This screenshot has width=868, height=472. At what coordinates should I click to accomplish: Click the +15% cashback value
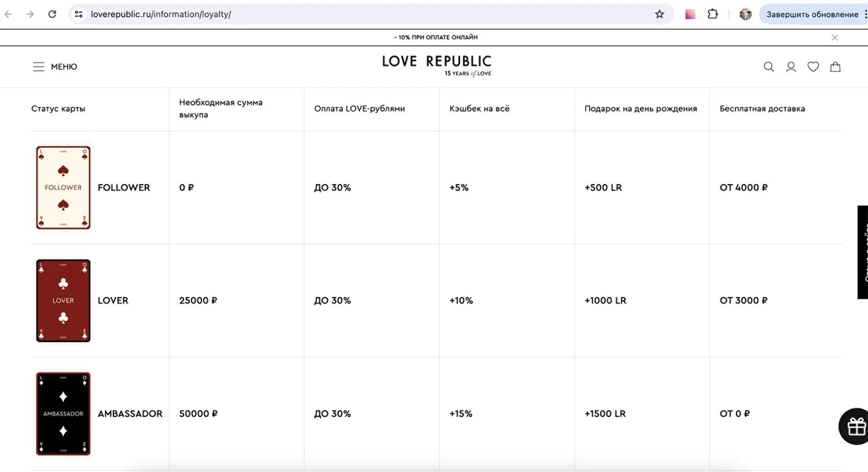click(x=461, y=413)
